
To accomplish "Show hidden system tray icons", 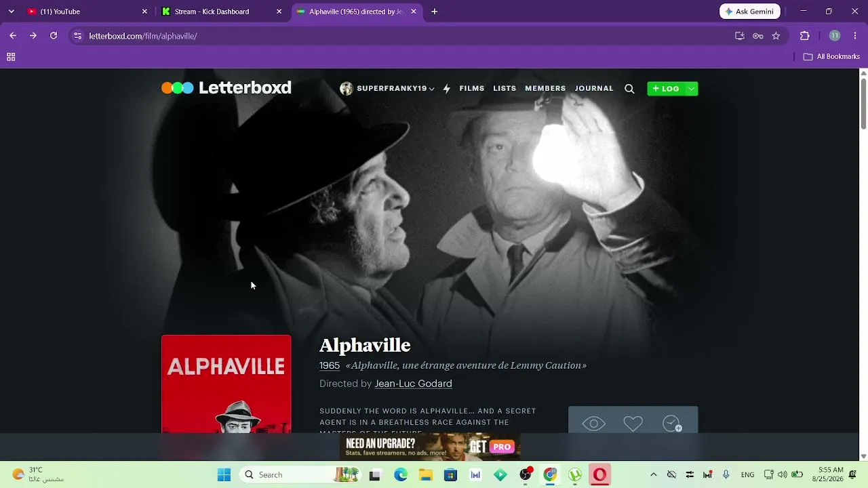I will [x=653, y=475].
